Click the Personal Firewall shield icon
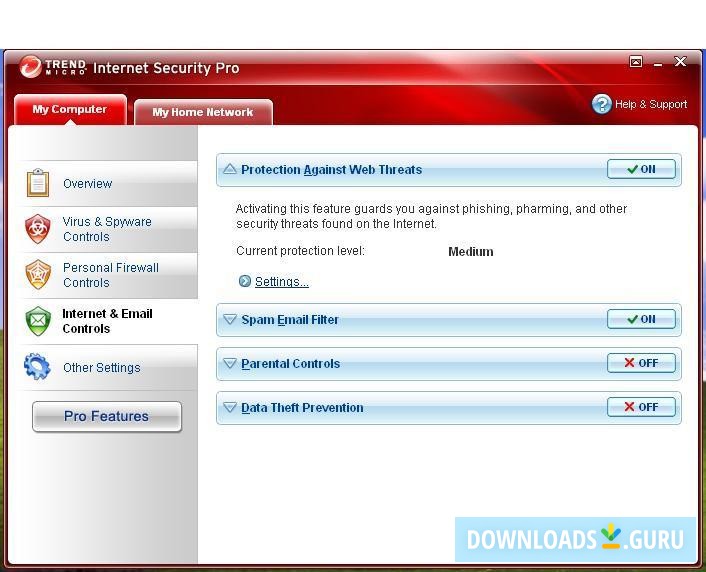The width and height of the screenshot is (706, 572). [38, 275]
